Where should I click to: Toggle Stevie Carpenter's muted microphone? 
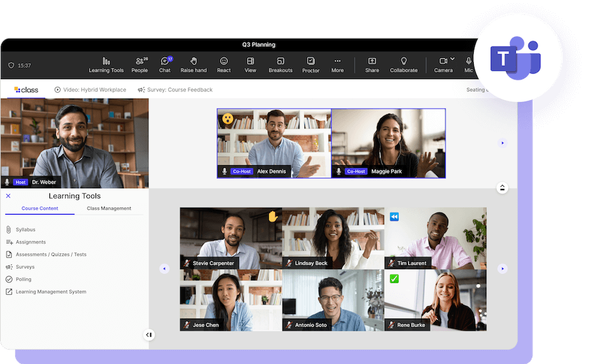coord(187,263)
